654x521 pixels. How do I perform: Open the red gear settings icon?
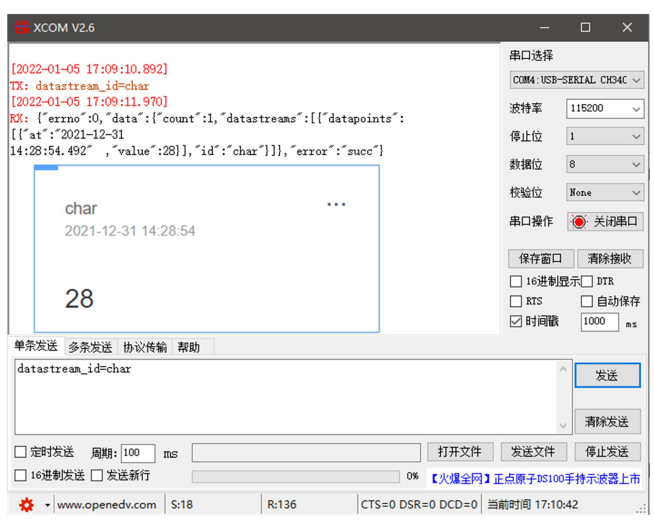pos(27,505)
